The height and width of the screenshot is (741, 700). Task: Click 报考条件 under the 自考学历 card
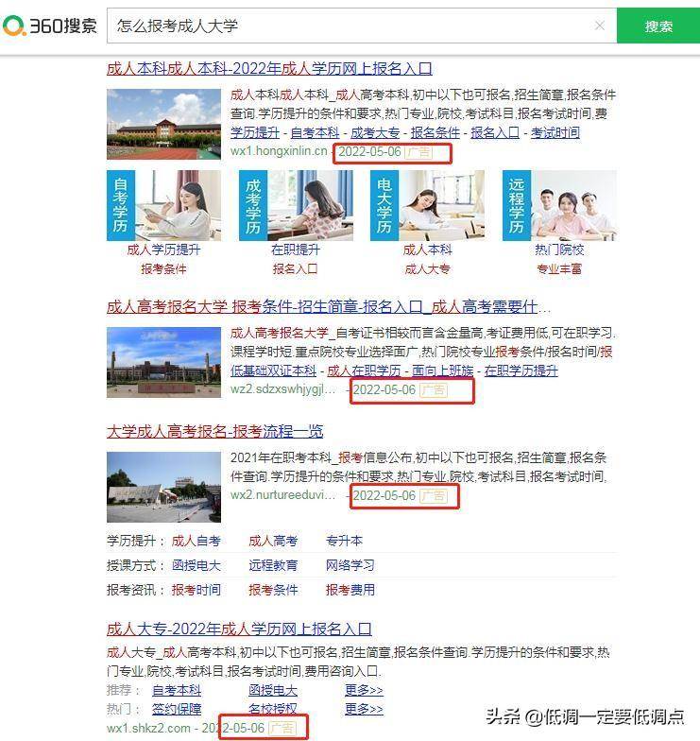163,268
